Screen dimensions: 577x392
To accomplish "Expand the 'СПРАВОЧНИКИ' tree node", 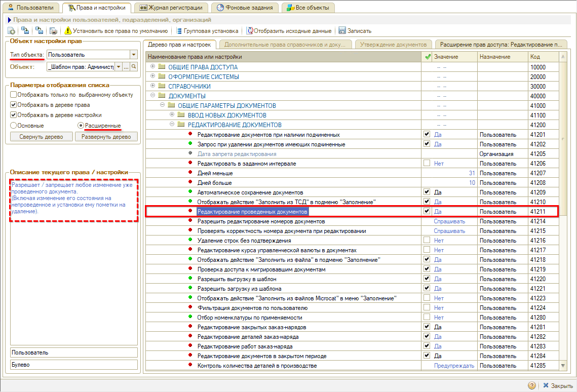I will click(x=152, y=86).
